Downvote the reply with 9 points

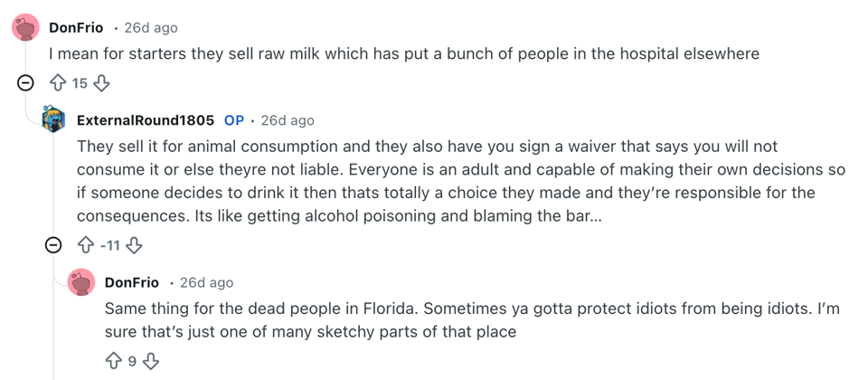pyautogui.click(x=151, y=361)
